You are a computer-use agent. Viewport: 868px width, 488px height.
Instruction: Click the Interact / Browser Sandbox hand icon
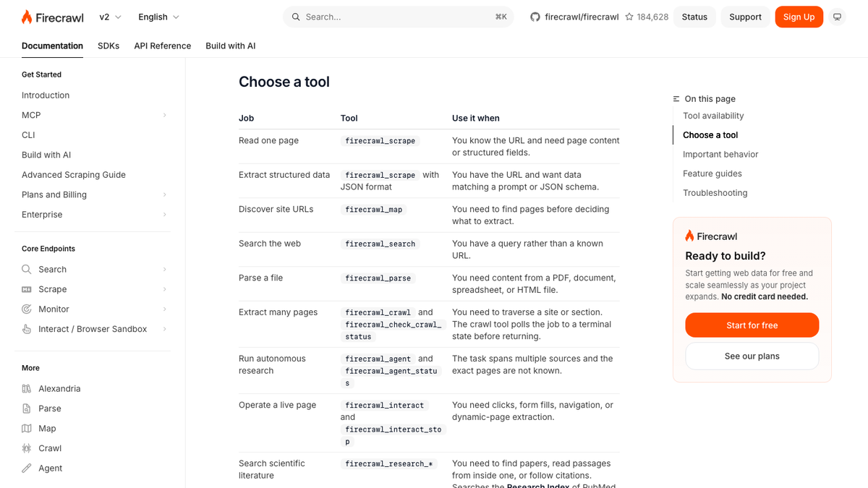26,329
